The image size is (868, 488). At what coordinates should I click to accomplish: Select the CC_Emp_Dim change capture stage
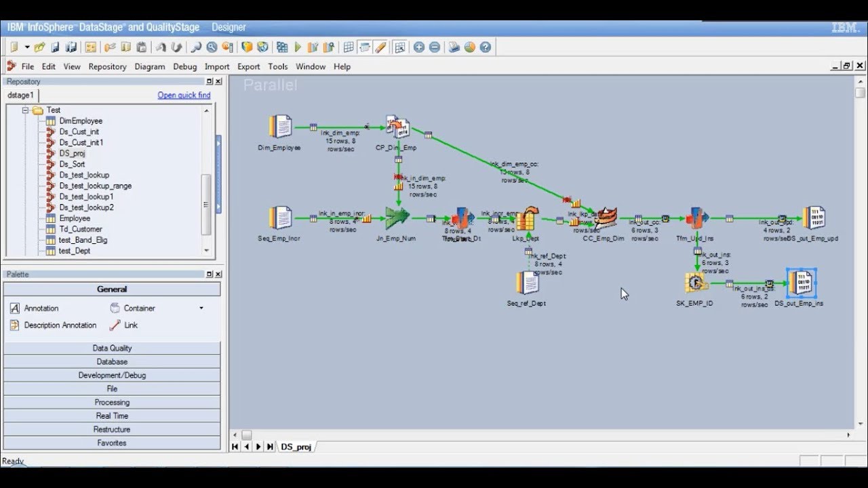pos(605,218)
